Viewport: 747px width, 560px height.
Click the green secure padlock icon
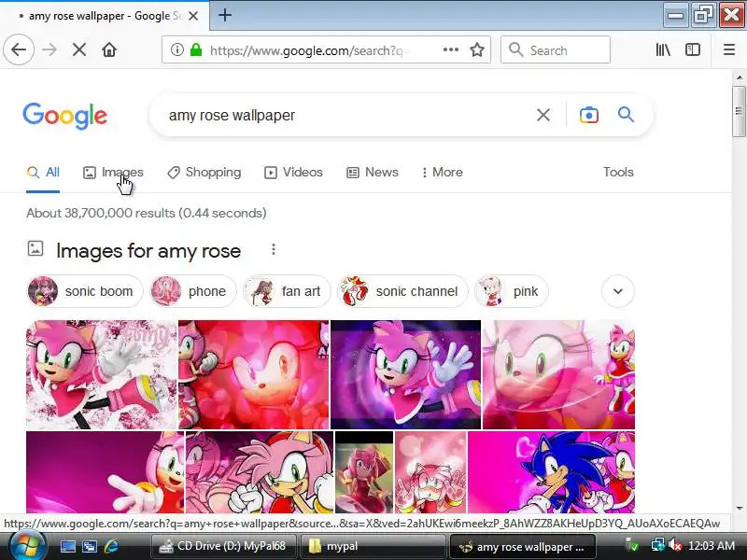point(196,49)
